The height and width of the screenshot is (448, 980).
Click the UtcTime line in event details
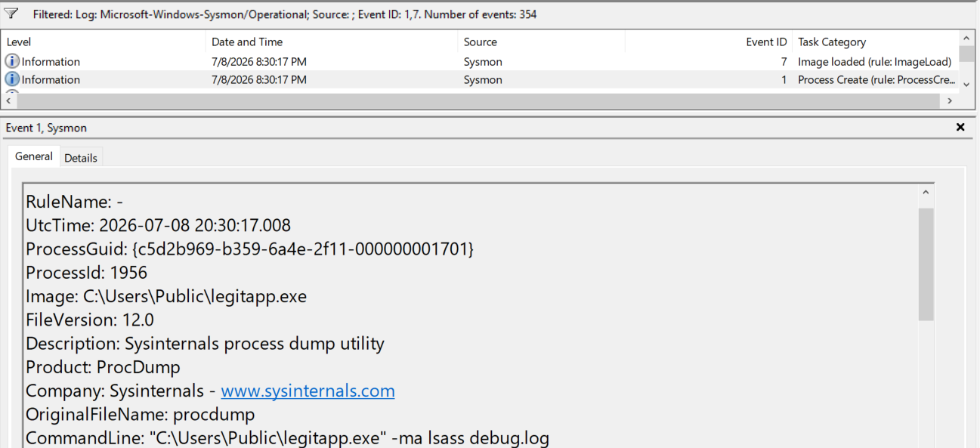click(x=158, y=225)
